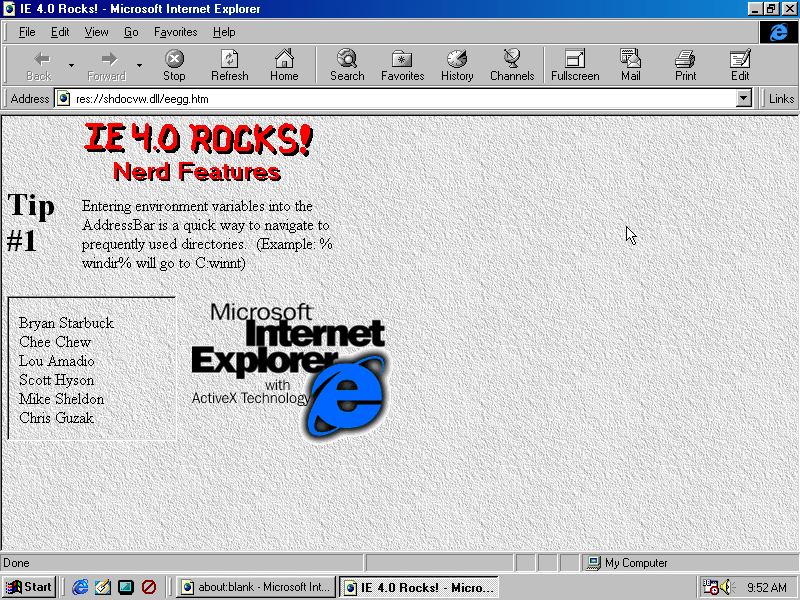Switch to about:blank Internet Explorer window
This screenshot has width=800, height=600.
(256, 587)
